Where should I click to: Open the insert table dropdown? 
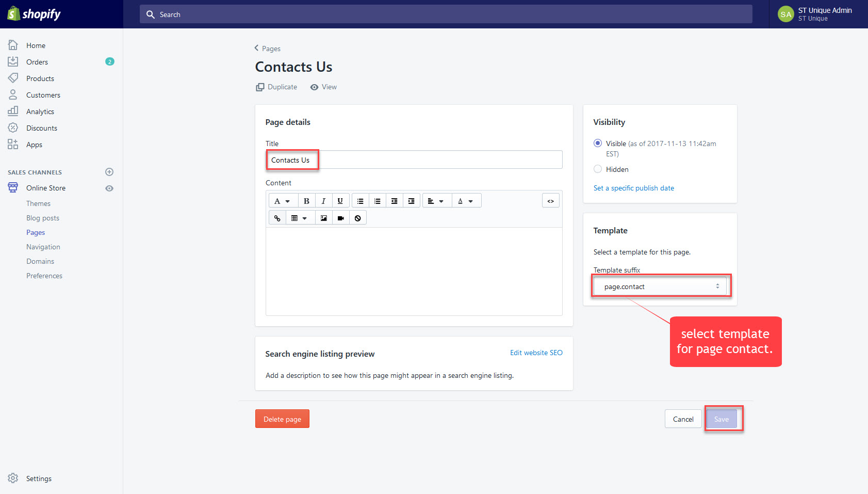tap(300, 218)
